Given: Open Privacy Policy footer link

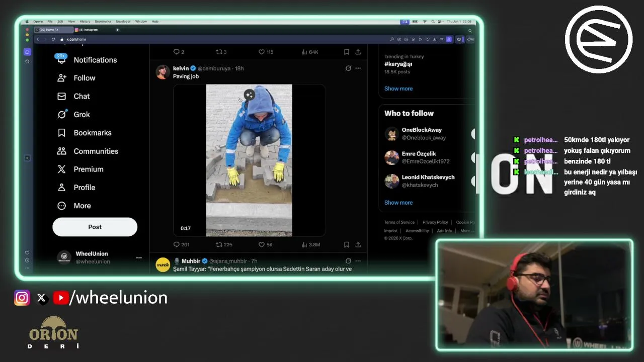Looking at the screenshot, I should (x=435, y=222).
